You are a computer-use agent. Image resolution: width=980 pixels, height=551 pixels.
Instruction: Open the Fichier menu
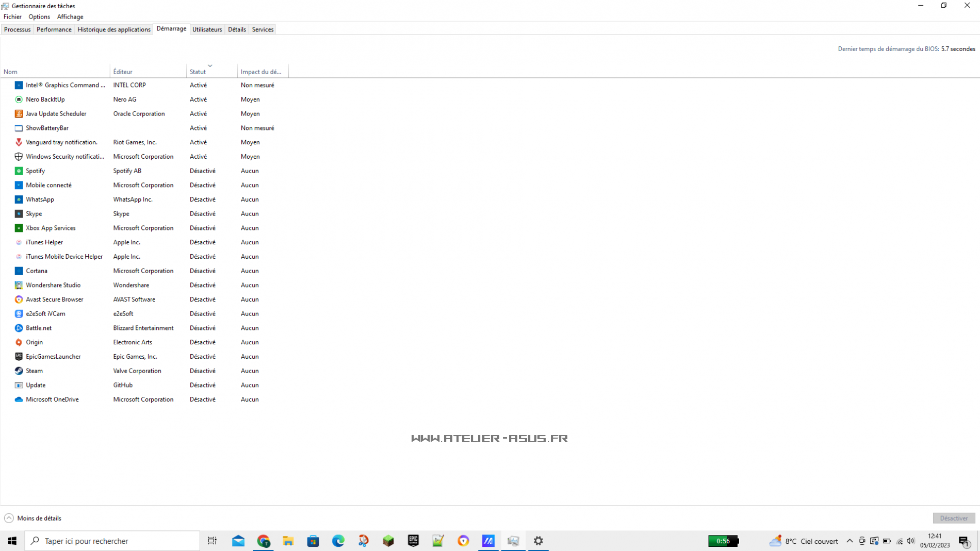click(12, 16)
